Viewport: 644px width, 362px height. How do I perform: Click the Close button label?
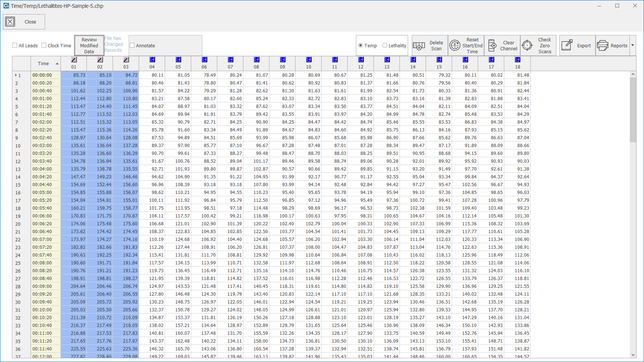coord(30,22)
